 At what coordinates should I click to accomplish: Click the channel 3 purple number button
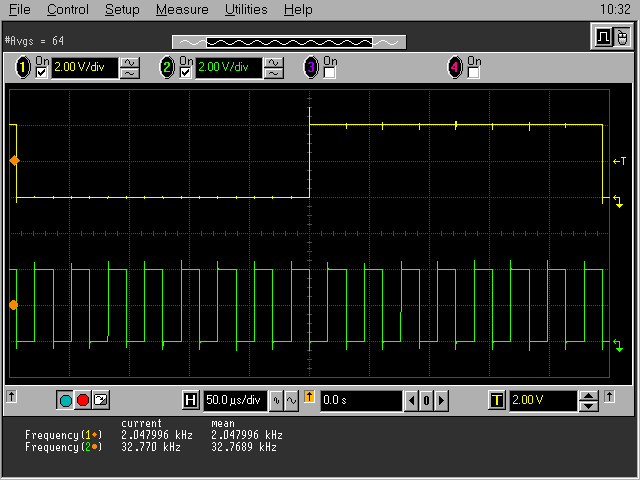pyautogui.click(x=311, y=68)
